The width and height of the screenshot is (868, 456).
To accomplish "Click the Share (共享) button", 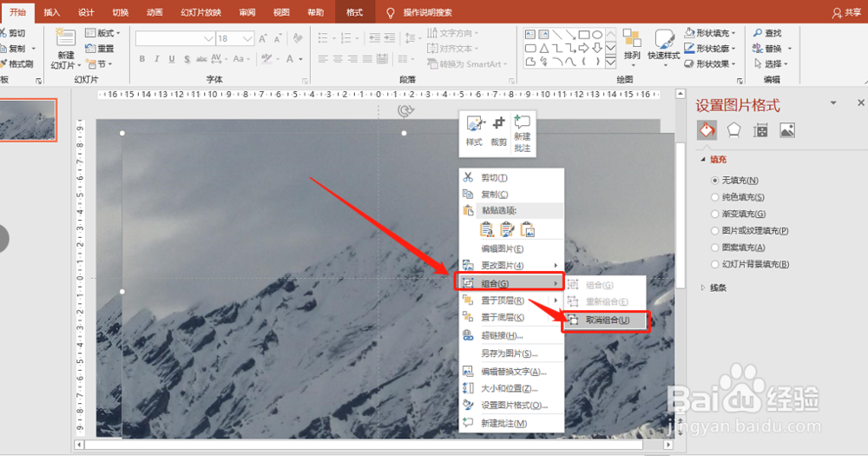I will pyautogui.click(x=847, y=12).
